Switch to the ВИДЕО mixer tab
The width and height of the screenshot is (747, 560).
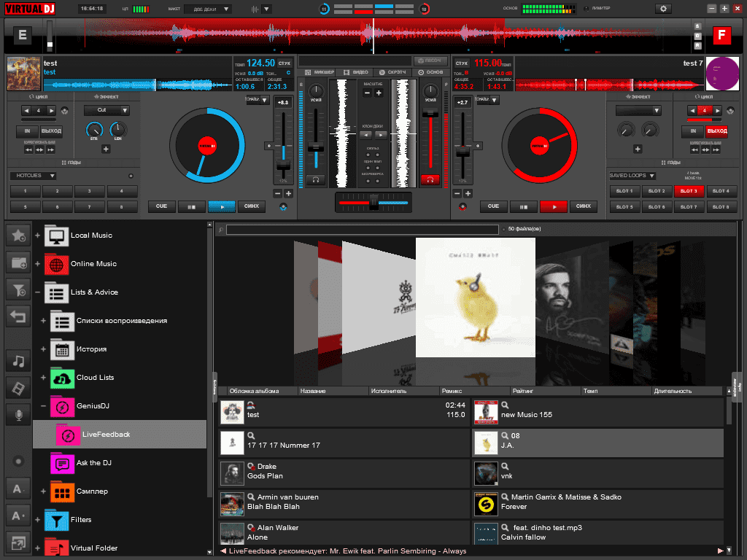(x=356, y=72)
